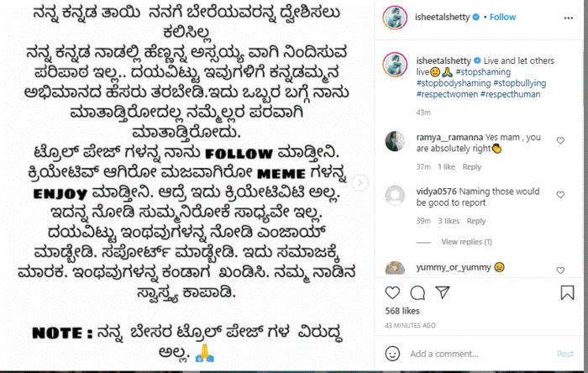
Task: Open isheetalshetty profile picture in header
Action: click(395, 18)
